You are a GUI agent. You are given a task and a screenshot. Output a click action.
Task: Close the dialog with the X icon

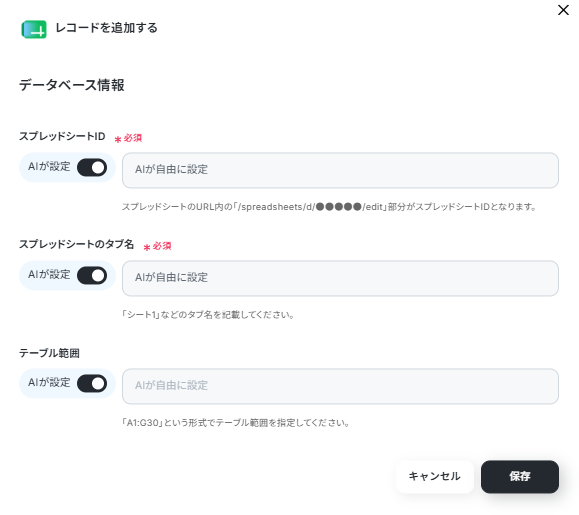point(563,10)
